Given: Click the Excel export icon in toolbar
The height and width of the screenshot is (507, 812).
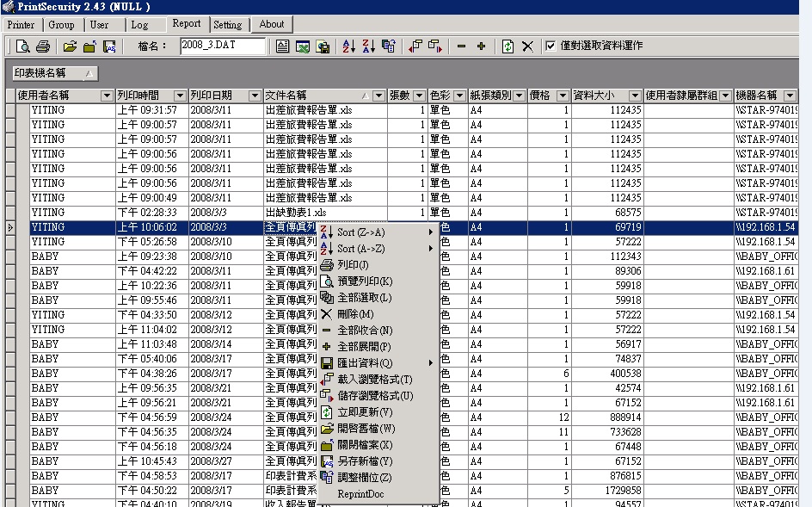Looking at the screenshot, I should pos(303,46).
